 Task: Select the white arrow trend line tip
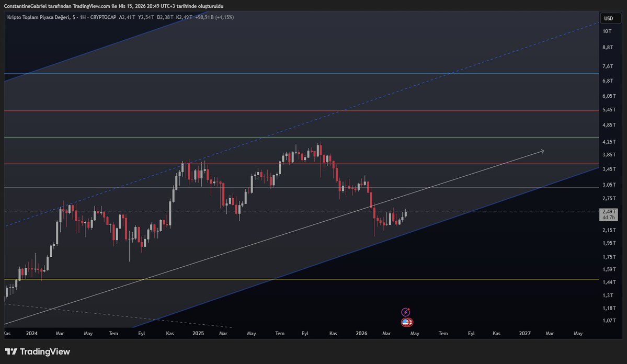tap(542, 151)
